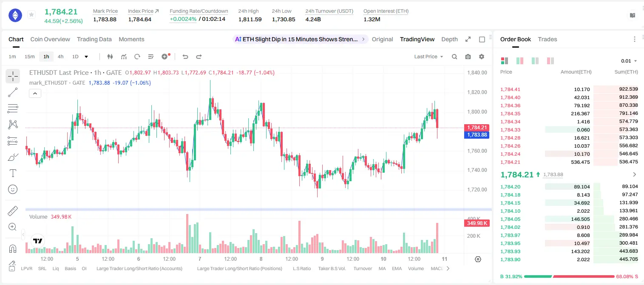The image size is (644, 285).
Task: Open the 1D timeframe dropdown arrow
Action: [x=86, y=57]
